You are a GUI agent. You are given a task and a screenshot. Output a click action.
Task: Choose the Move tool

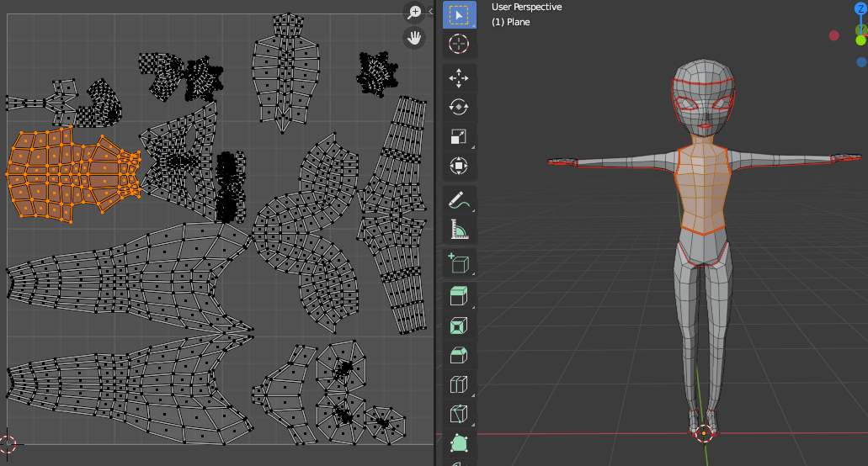click(x=459, y=78)
